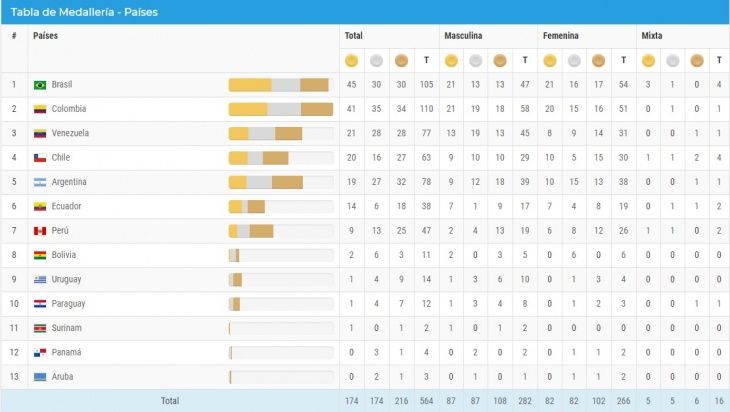The image size is (730, 412).
Task: Click the Argentina flag icon
Action: tap(40, 182)
